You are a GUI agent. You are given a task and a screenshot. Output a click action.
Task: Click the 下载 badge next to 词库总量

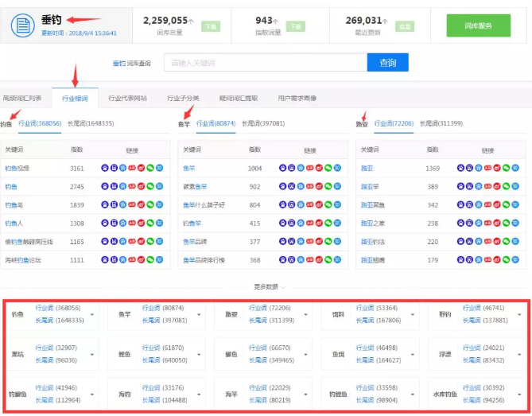[x=209, y=26]
